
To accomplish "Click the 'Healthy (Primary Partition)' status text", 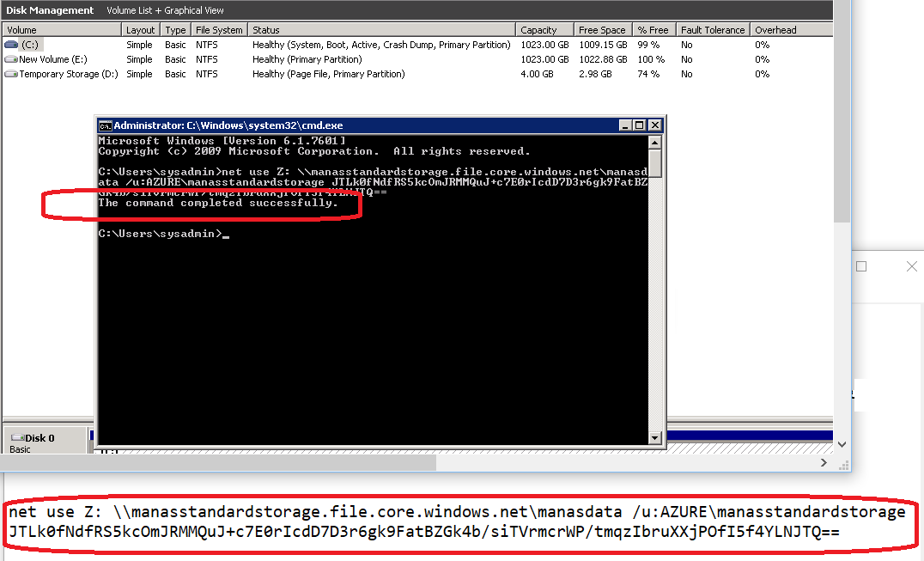I will [x=307, y=59].
